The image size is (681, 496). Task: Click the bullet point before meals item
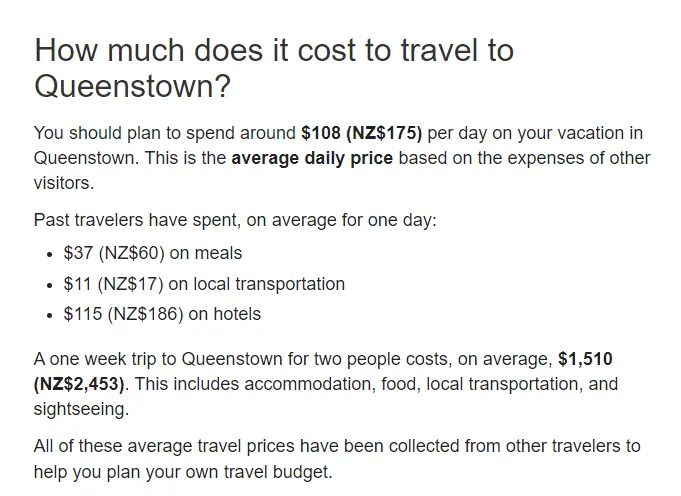coord(50,255)
